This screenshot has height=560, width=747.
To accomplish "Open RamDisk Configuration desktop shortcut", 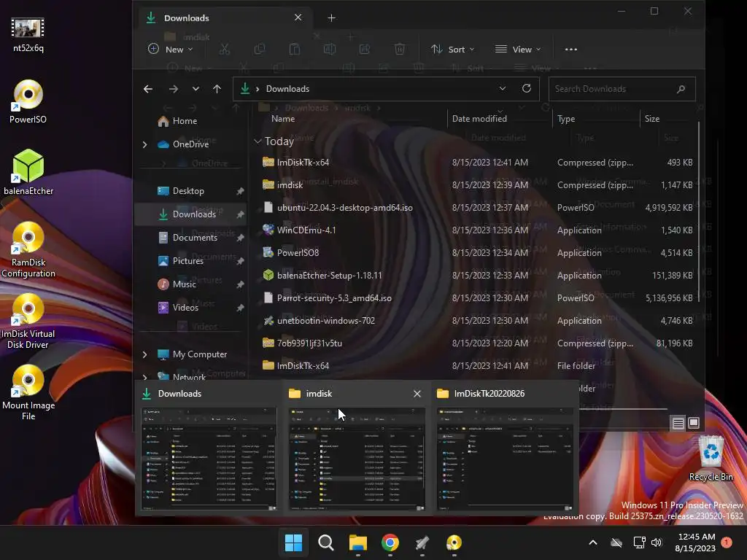I will [x=28, y=250].
